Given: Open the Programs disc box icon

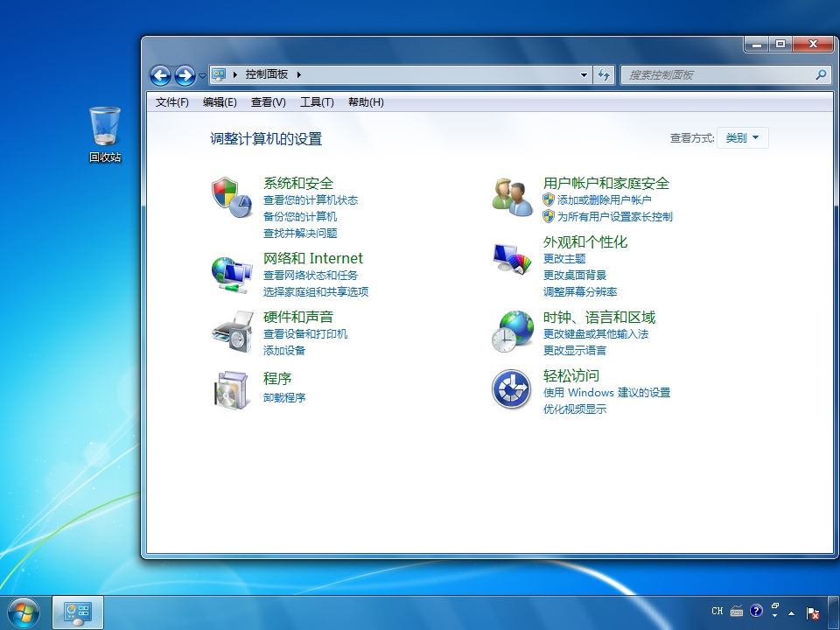Looking at the screenshot, I should tap(232, 390).
